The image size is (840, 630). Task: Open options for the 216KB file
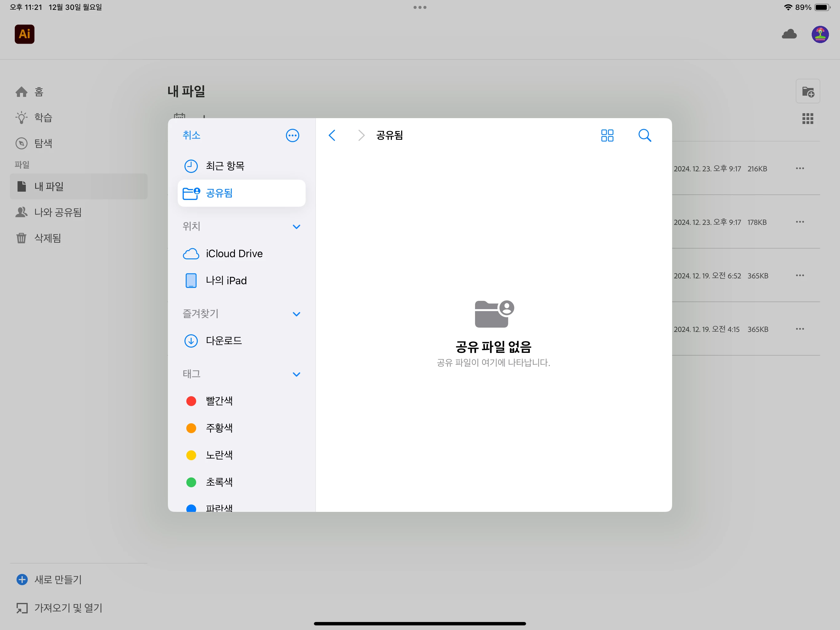coord(800,168)
